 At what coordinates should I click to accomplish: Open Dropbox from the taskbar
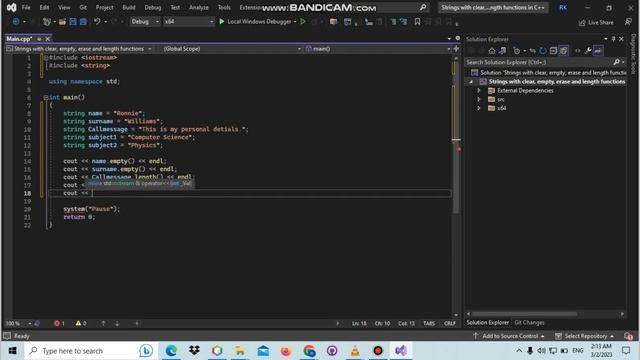pos(194,351)
